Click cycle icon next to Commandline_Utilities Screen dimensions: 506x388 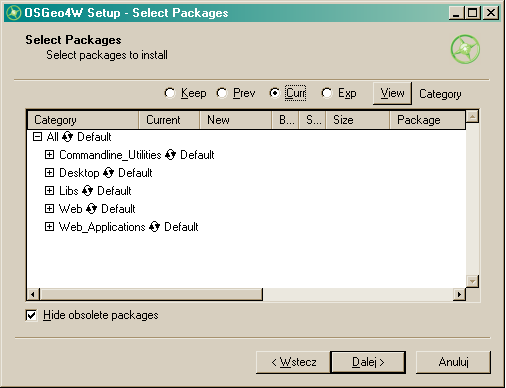pyautogui.click(x=170, y=155)
